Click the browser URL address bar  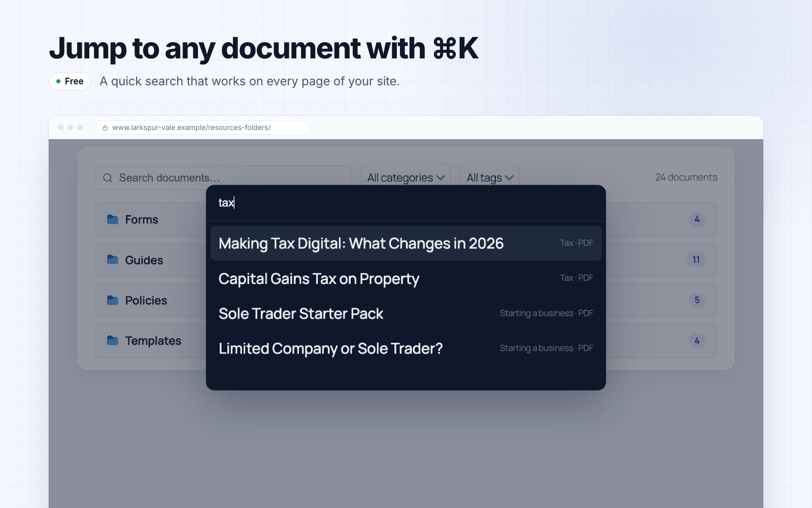tap(202, 128)
